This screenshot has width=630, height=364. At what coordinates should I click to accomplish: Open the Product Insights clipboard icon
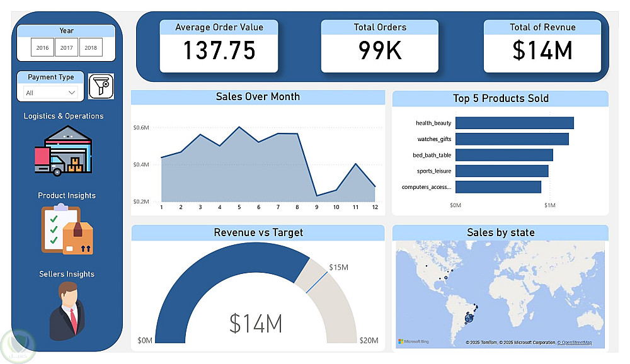tap(67, 229)
